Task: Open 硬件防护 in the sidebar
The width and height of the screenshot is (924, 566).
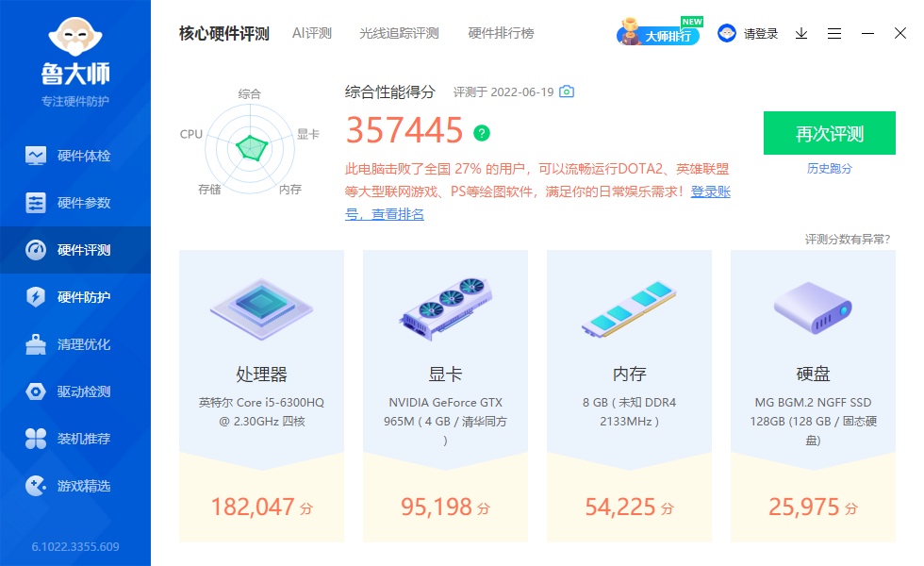Action: (x=75, y=297)
